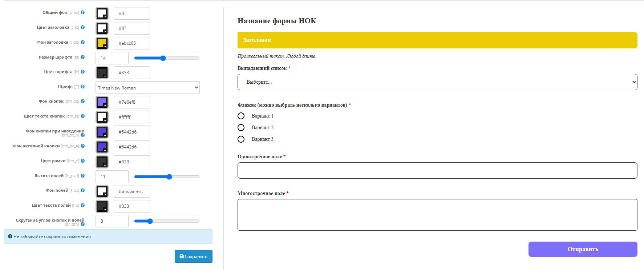
Task: Click help icon beside Высота полей
Action: (x=83, y=176)
